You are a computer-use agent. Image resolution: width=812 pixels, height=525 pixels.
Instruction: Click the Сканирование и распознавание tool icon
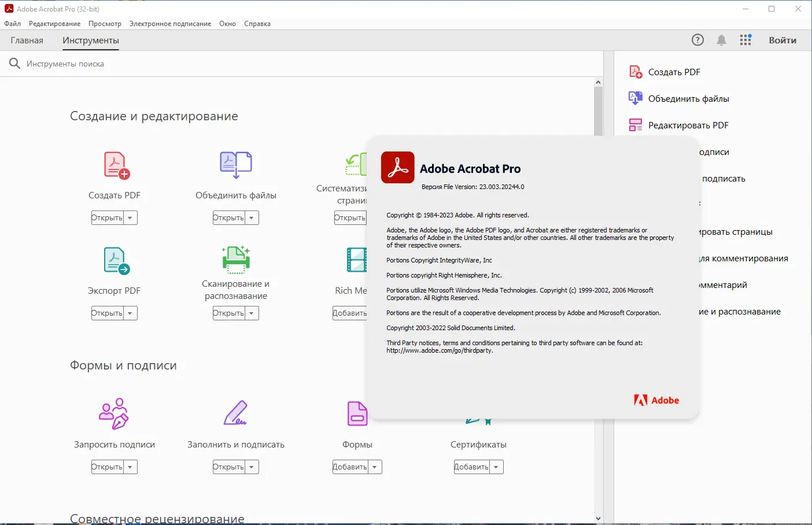pyautogui.click(x=236, y=260)
